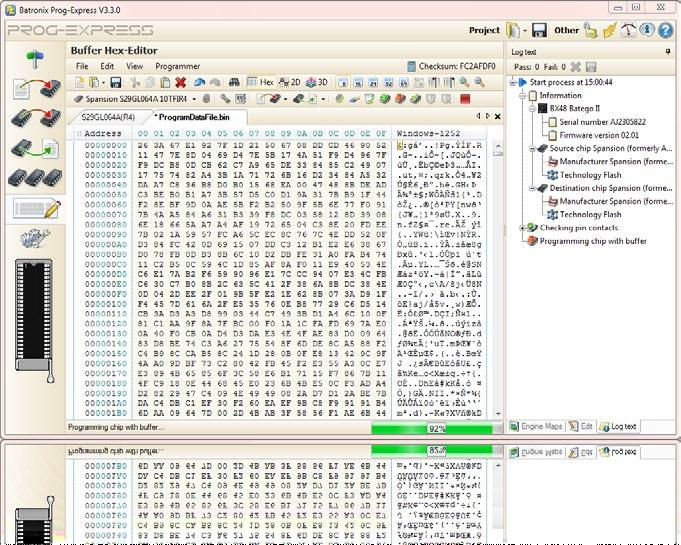Open the Edit menu
The image size is (681, 545).
(107, 66)
